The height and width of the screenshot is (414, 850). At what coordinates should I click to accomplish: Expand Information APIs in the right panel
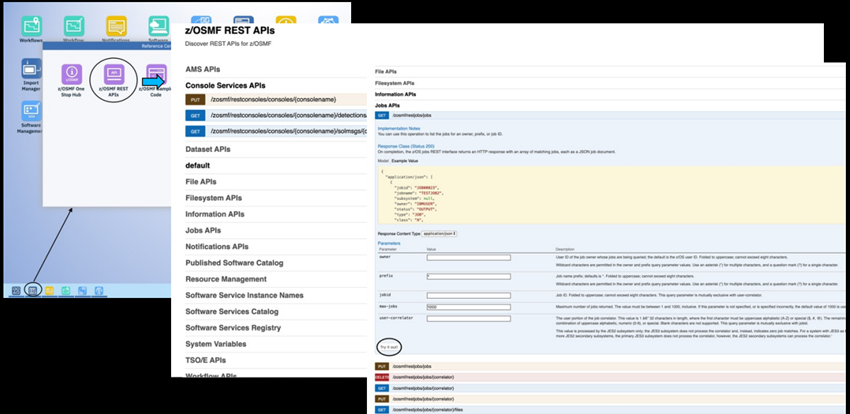(x=396, y=94)
